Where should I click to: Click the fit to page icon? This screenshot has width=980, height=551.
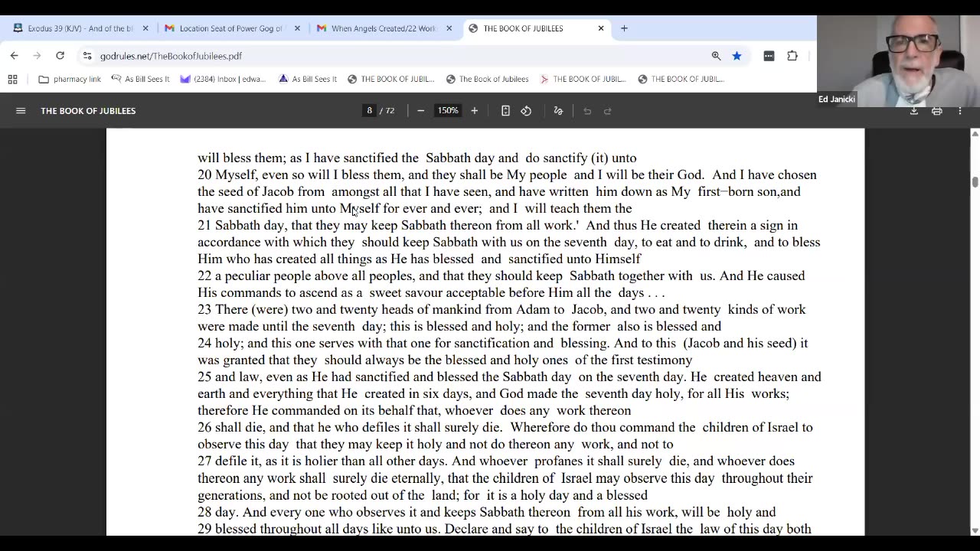(x=505, y=111)
